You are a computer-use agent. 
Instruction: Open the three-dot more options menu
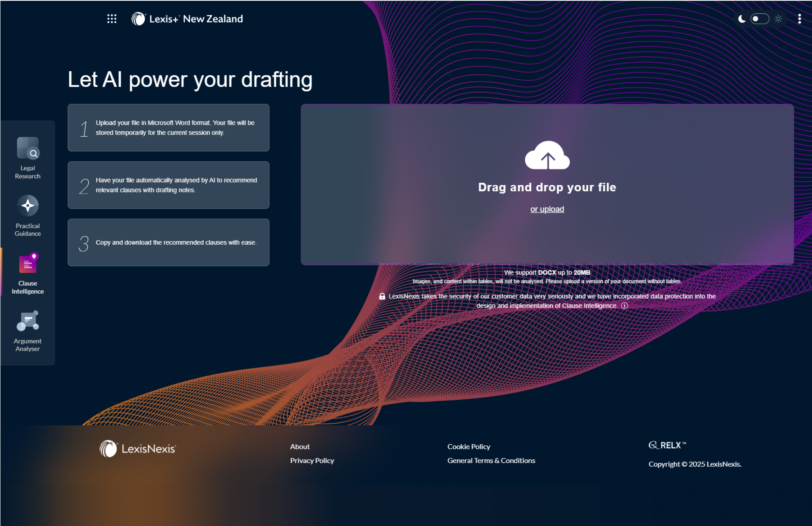(799, 19)
